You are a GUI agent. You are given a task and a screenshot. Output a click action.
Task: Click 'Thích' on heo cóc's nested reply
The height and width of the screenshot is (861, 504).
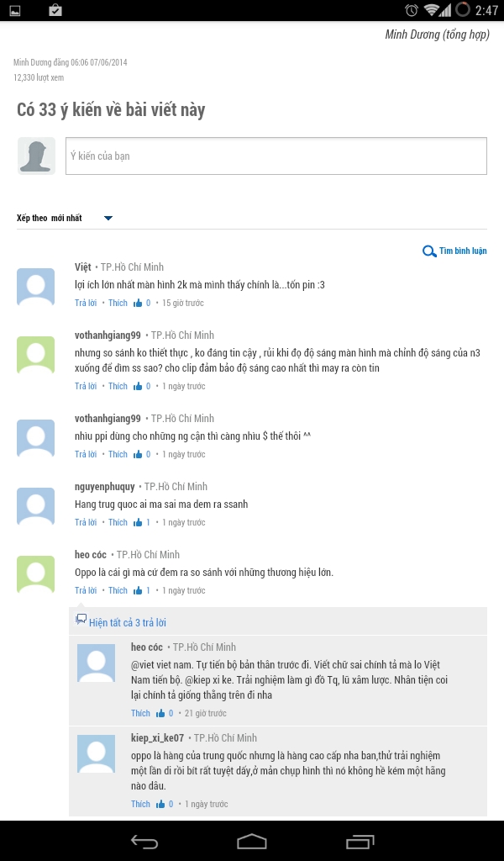click(x=140, y=713)
